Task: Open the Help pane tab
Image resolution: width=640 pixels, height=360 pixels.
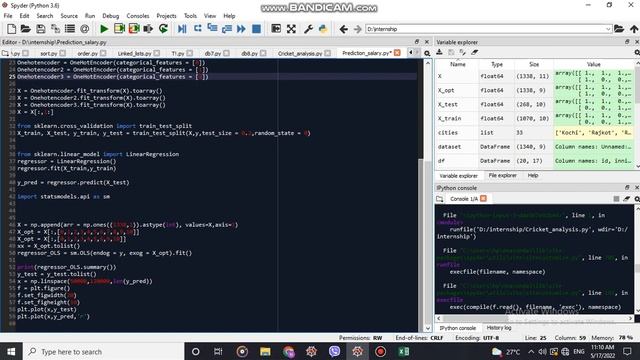Action: coord(533,176)
